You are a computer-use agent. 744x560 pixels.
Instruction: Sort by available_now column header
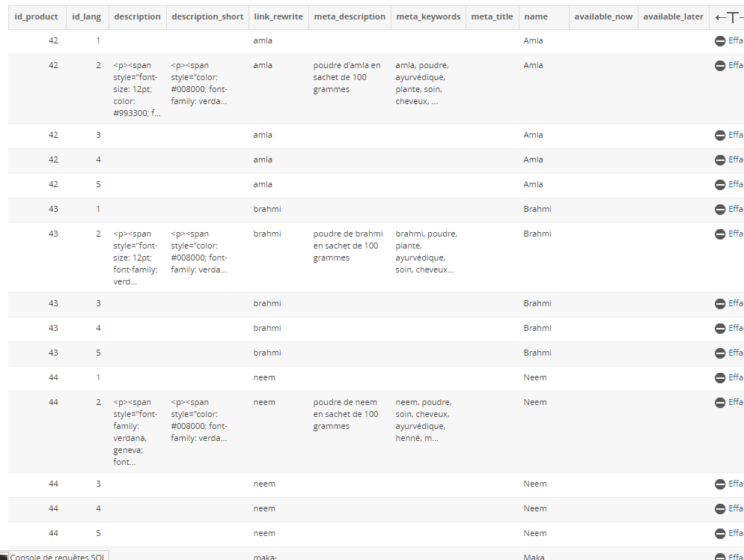(603, 16)
